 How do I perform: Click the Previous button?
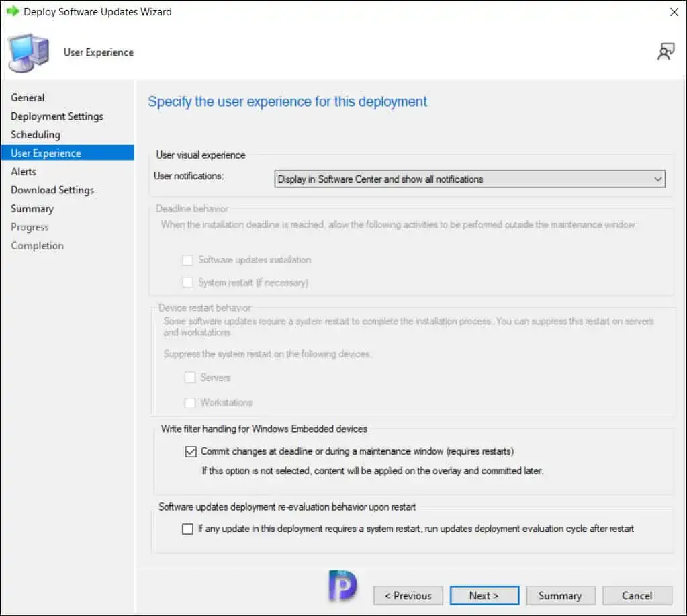pyautogui.click(x=408, y=596)
